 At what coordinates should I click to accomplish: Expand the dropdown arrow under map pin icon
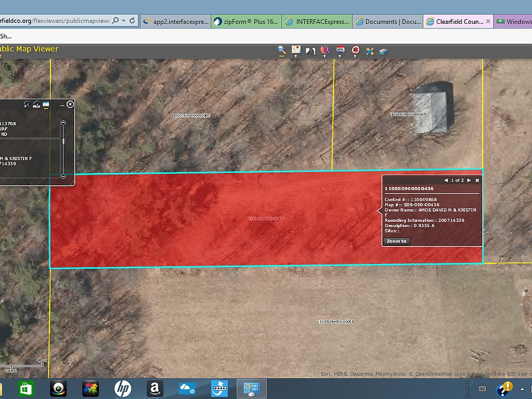click(x=296, y=56)
